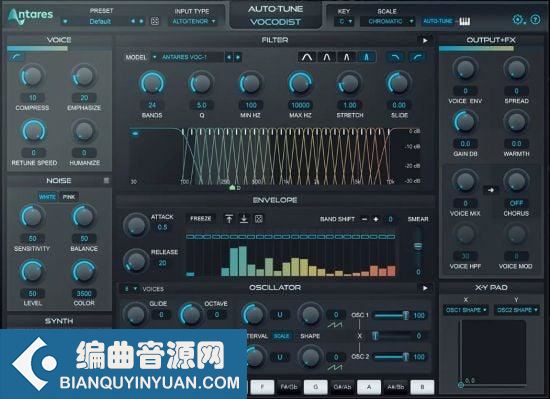Select the previous preset arrow
This screenshot has width=550, height=399.
(133, 21)
